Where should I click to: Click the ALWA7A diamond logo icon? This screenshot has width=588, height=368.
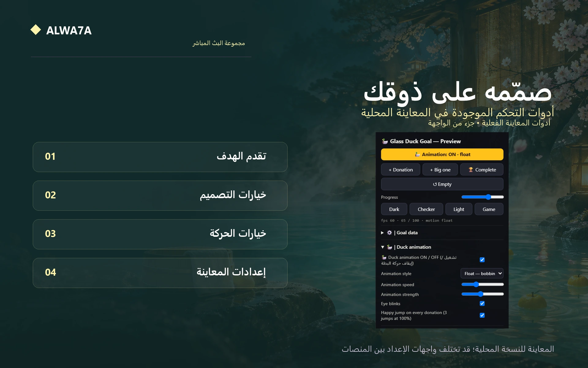point(36,30)
